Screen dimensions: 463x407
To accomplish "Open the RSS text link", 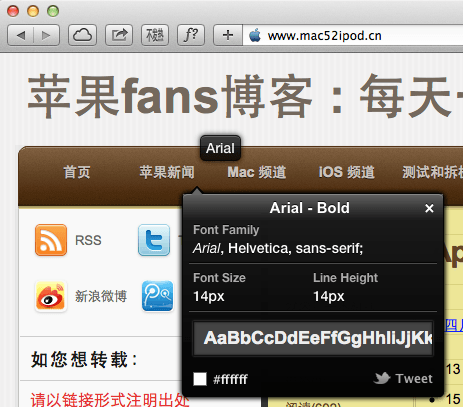I will click(88, 240).
